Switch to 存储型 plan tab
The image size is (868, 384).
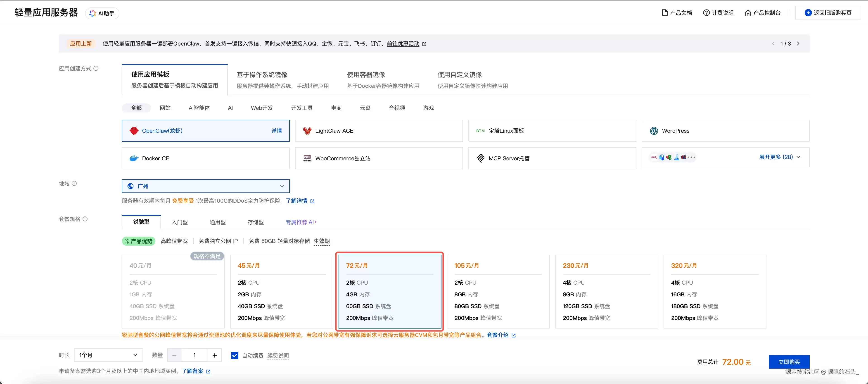click(256, 222)
